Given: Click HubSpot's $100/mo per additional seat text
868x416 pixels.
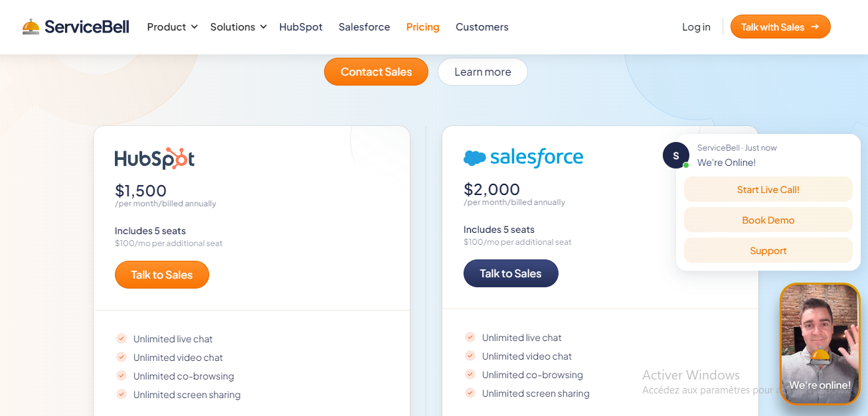Looking at the screenshot, I should click(x=169, y=243).
